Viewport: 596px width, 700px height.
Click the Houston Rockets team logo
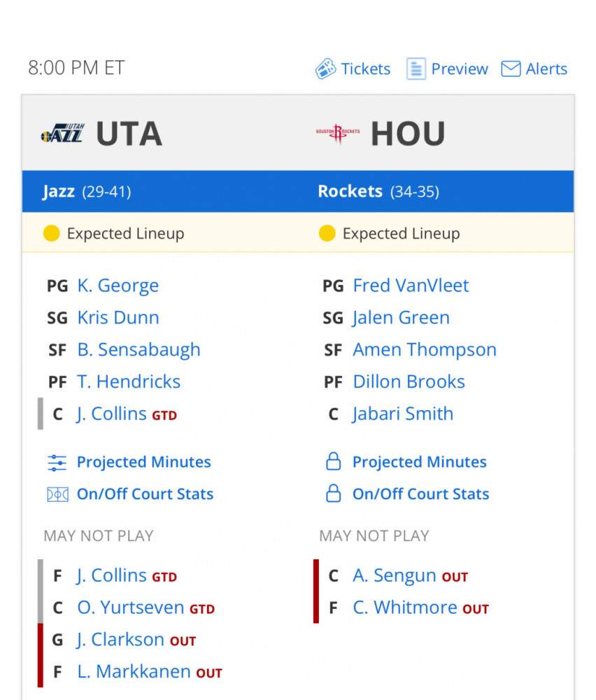pyautogui.click(x=338, y=133)
